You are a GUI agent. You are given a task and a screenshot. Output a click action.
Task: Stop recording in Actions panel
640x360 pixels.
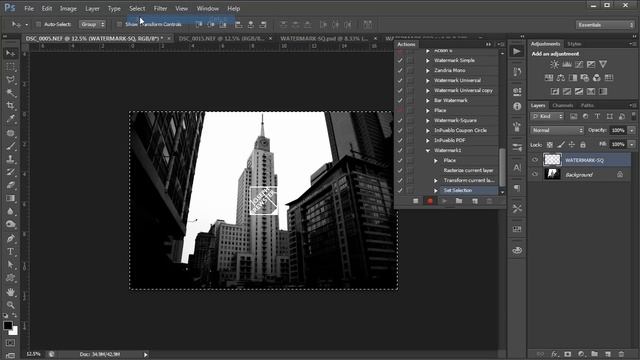tap(416, 201)
